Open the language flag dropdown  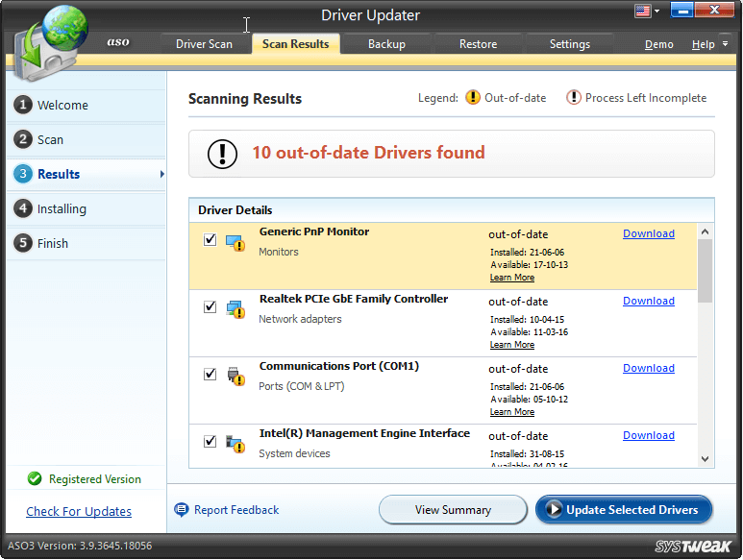click(x=646, y=12)
